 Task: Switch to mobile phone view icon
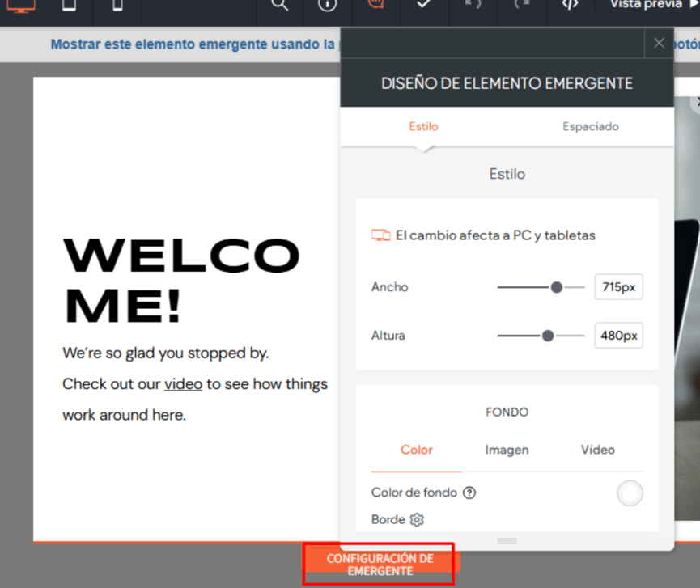(x=117, y=5)
